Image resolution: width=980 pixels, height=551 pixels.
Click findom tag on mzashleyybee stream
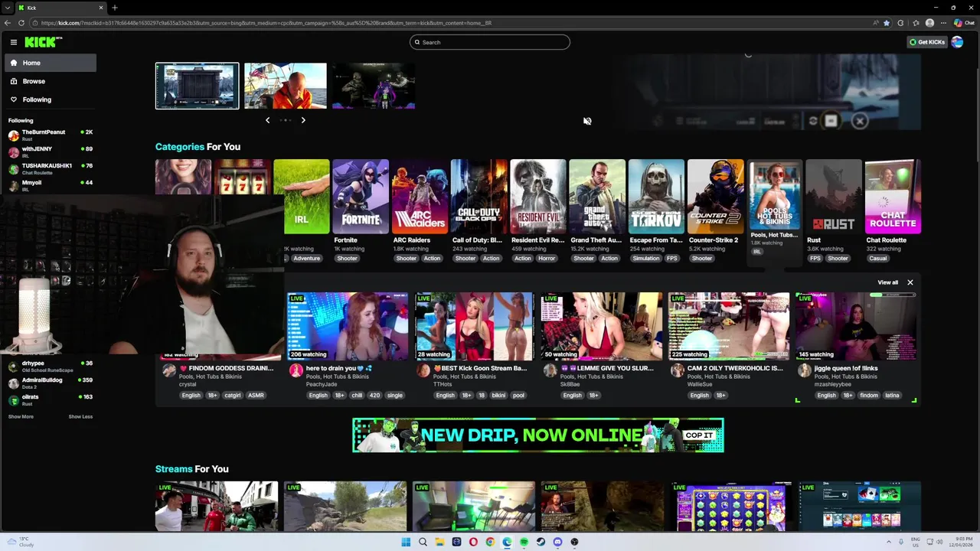click(x=869, y=395)
